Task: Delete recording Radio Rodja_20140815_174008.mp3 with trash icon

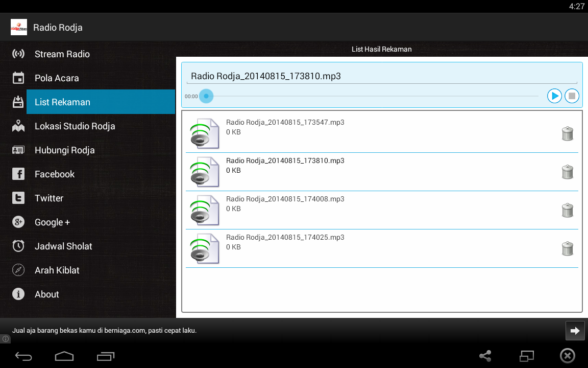Action: [x=568, y=210]
